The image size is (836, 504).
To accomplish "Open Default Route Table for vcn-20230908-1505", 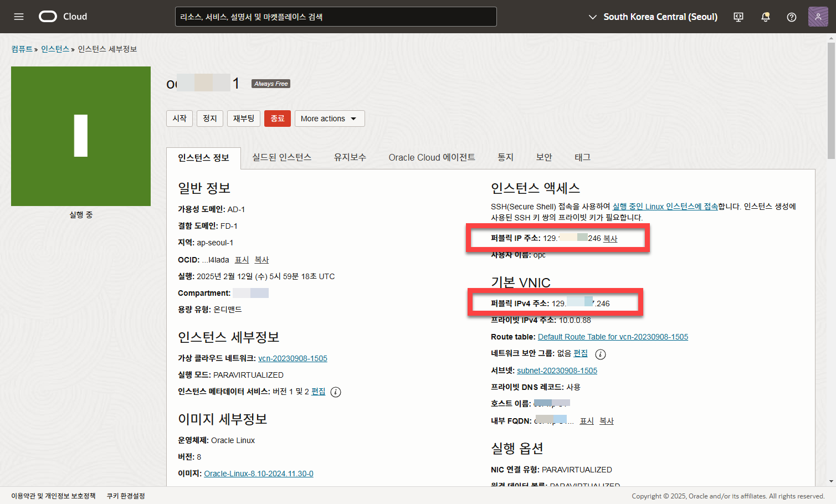I will coord(613,337).
